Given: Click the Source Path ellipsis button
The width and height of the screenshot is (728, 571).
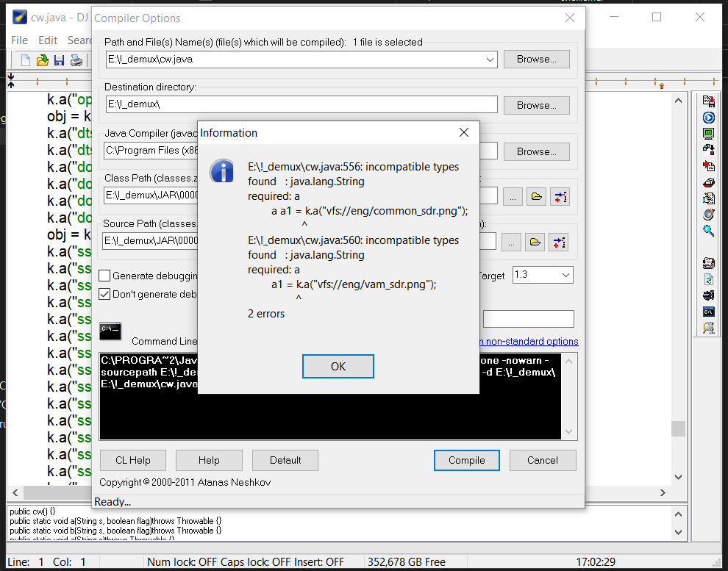Looking at the screenshot, I should click(x=511, y=242).
